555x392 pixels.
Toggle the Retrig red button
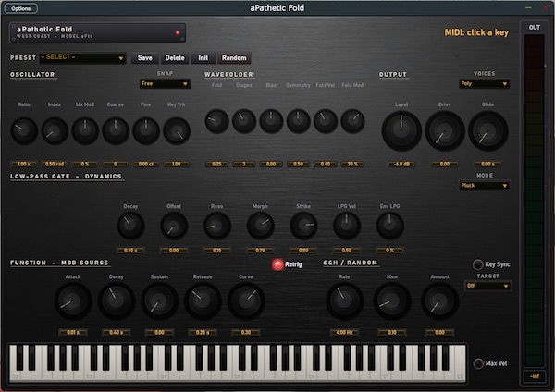pyautogui.click(x=277, y=264)
